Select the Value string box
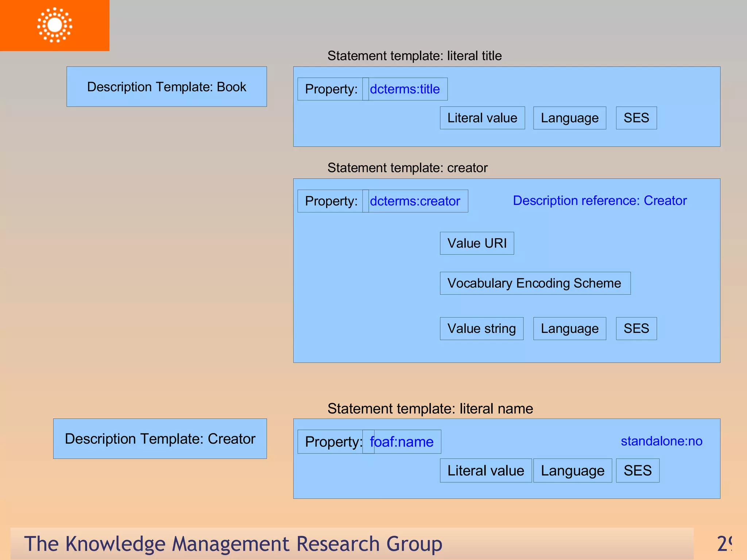Image resolution: width=747 pixels, height=560 pixels. click(481, 328)
